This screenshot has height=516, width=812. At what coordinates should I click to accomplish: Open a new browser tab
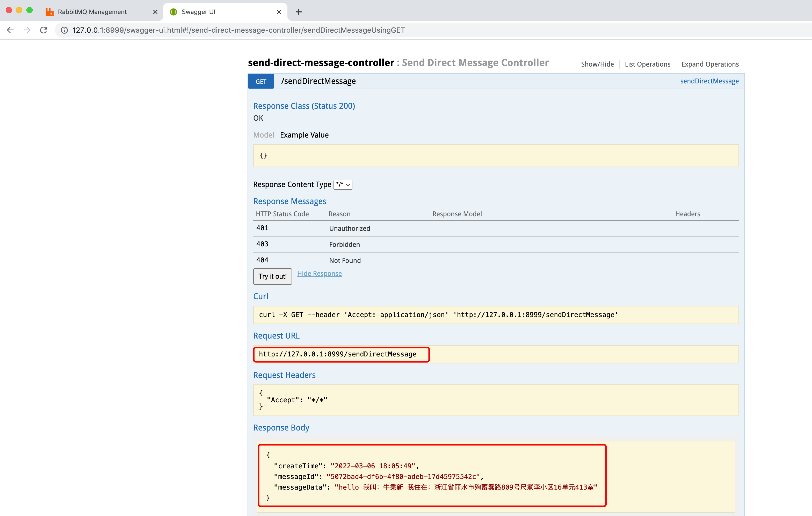point(299,12)
